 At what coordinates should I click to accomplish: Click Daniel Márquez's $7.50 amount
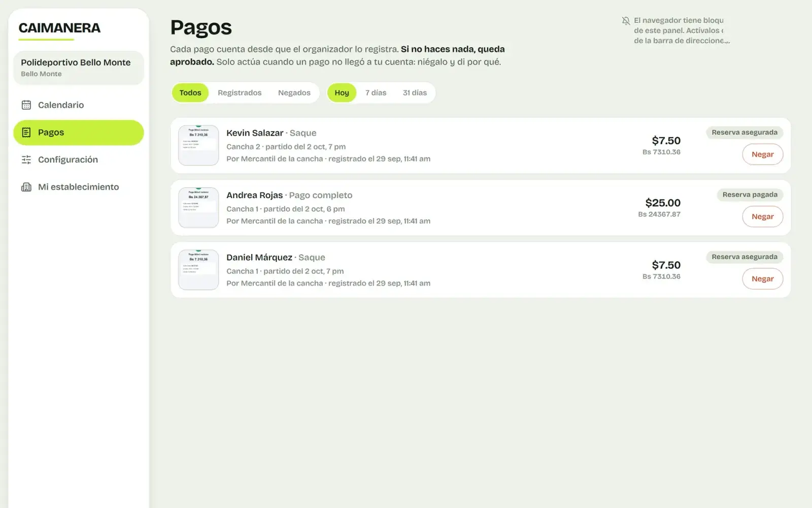tap(666, 265)
